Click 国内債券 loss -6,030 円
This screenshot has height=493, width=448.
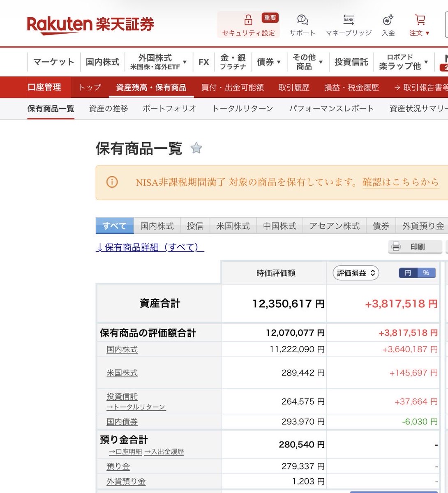coord(420,422)
